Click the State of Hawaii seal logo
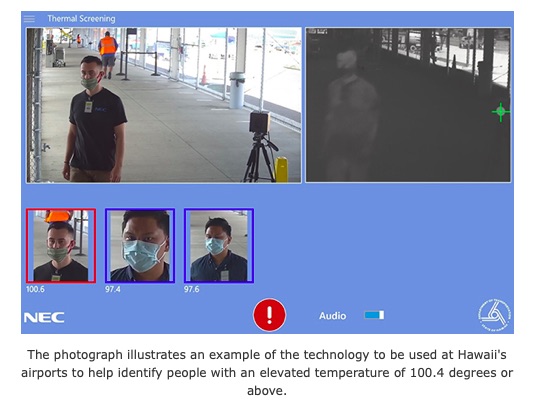Screen dimensions: 533x404 [494, 315]
